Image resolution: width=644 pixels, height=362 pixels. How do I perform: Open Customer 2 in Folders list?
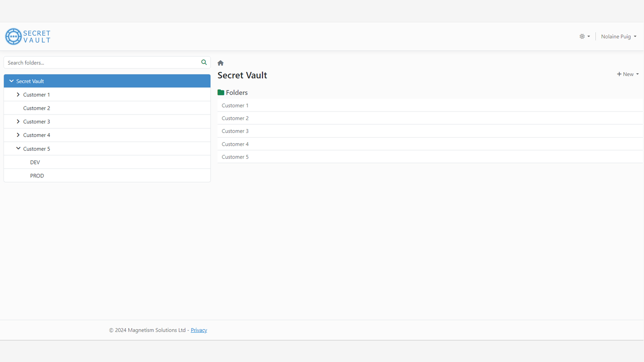[x=430, y=118]
